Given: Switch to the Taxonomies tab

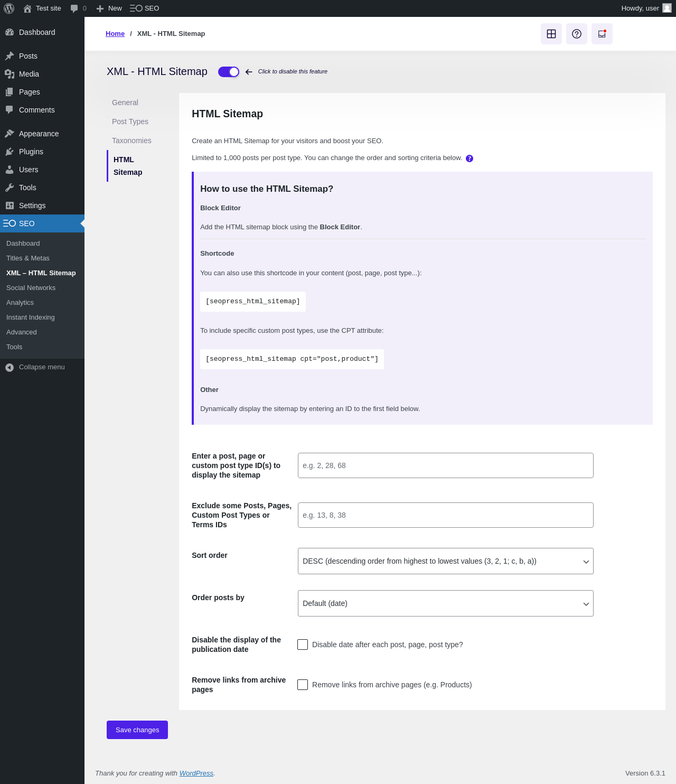Looking at the screenshot, I should (x=132, y=141).
